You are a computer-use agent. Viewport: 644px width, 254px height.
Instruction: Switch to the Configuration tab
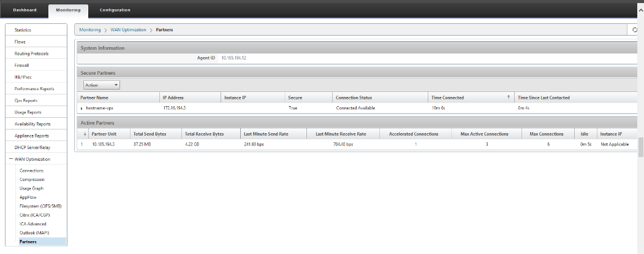[115, 10]
